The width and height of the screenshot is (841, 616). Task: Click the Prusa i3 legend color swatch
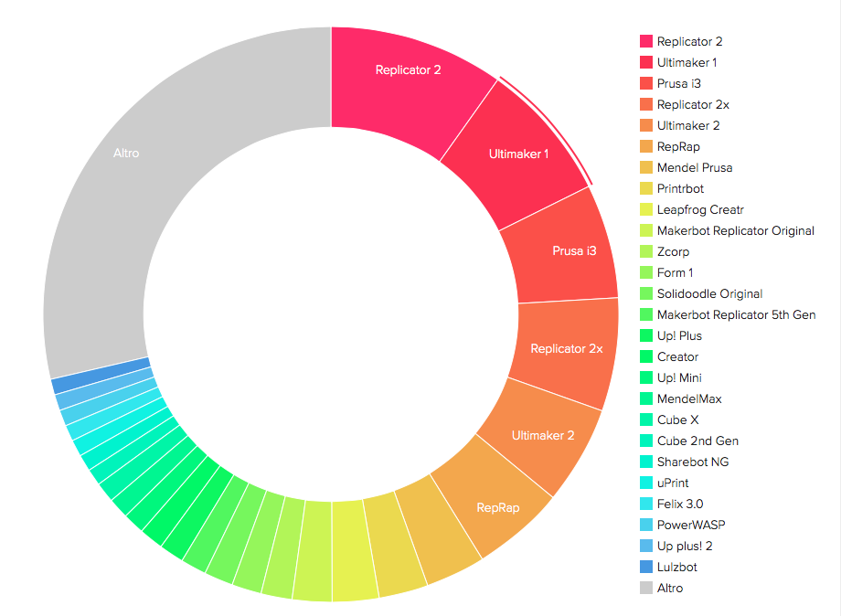click(x=645, y=83)
